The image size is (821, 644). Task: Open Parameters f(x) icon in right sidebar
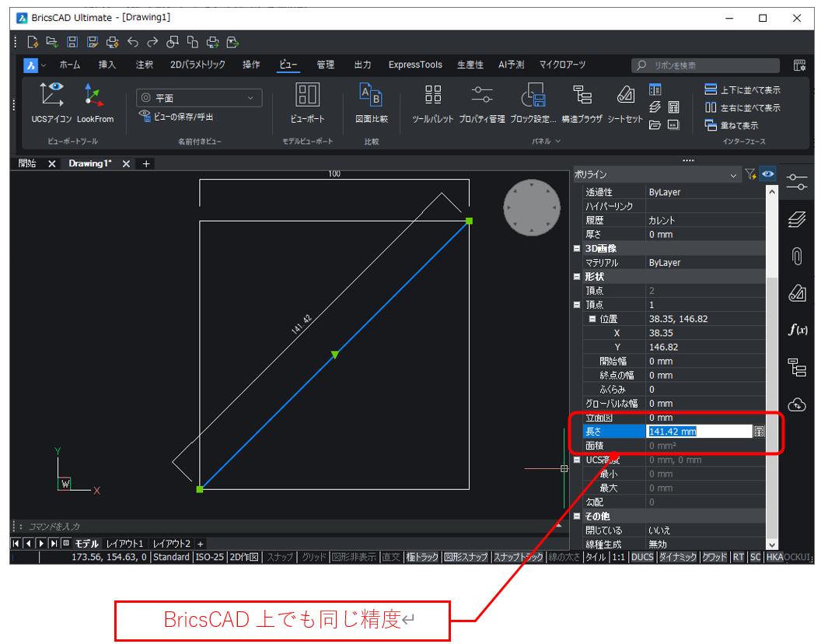798,330
